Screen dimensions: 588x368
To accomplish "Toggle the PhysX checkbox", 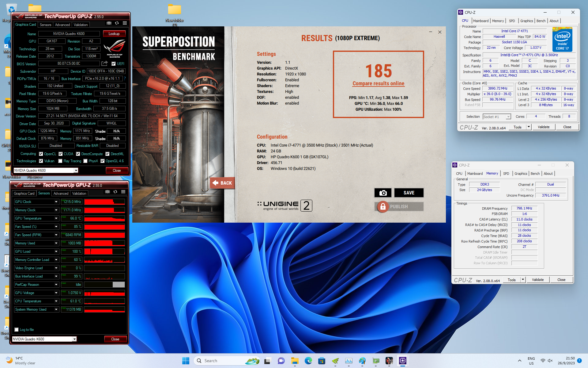I will (x=85, y=161).
